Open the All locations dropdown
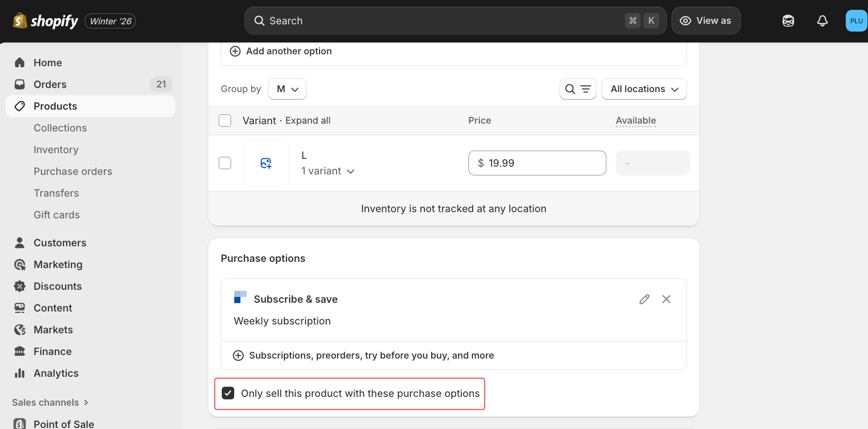The height and width of the screenshot is (429, 868). 644,89
